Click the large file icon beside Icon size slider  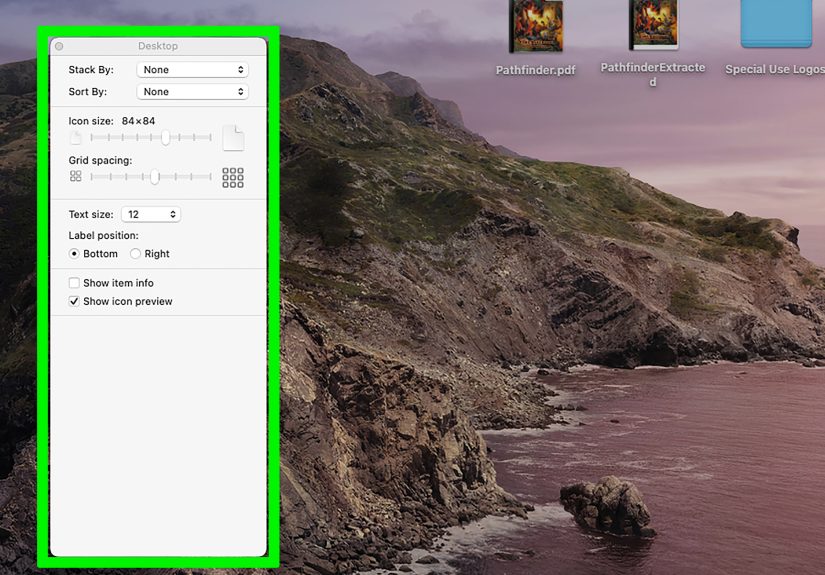click(x=233, y=138)
